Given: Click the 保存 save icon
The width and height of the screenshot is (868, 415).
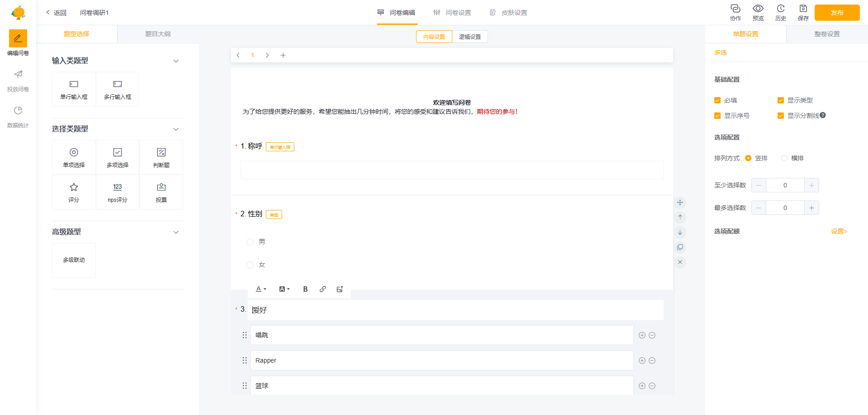Looking at the screenshot, I should click(x=803, y=9).
